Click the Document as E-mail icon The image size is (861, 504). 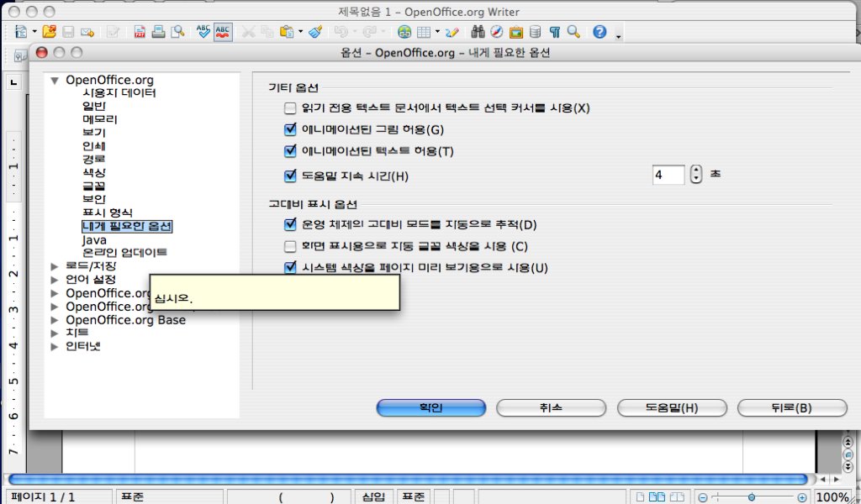click(x=87, y=33)
